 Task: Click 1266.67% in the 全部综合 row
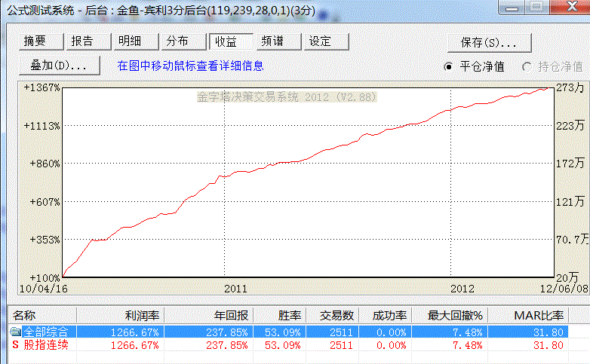135,332
